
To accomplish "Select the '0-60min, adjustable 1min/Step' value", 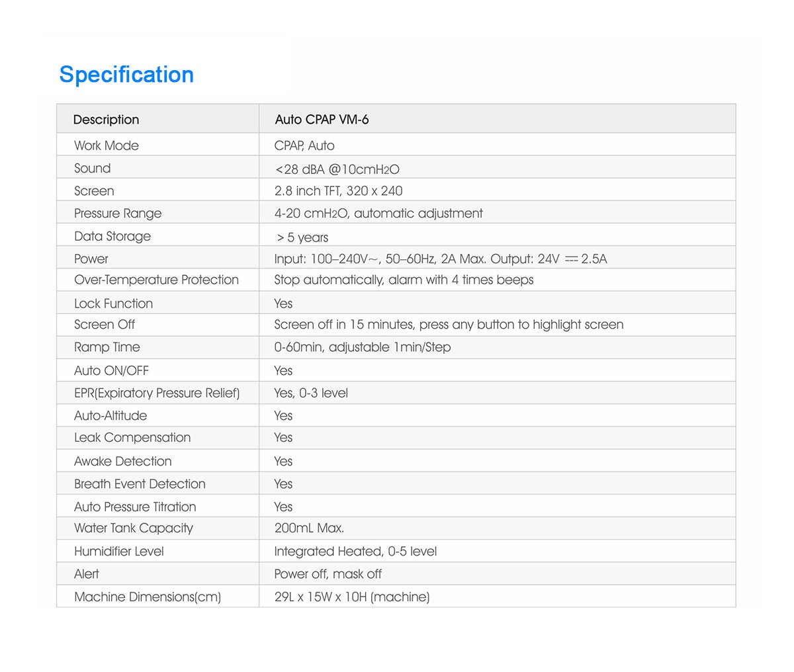I will tap(362, 347).
